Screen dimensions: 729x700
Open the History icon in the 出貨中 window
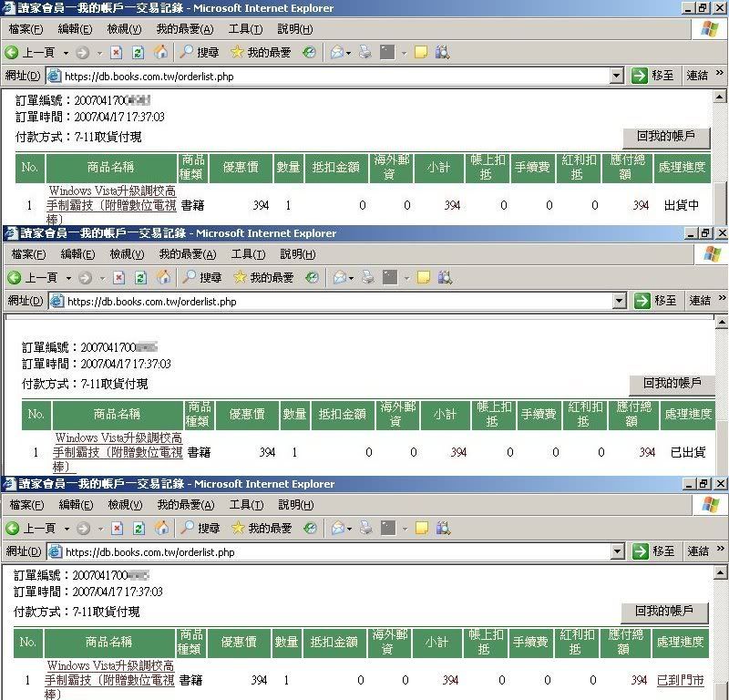[309, 53]
